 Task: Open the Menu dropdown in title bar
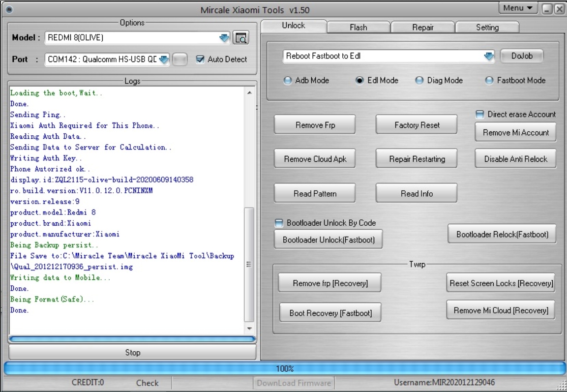pos(518,8)
